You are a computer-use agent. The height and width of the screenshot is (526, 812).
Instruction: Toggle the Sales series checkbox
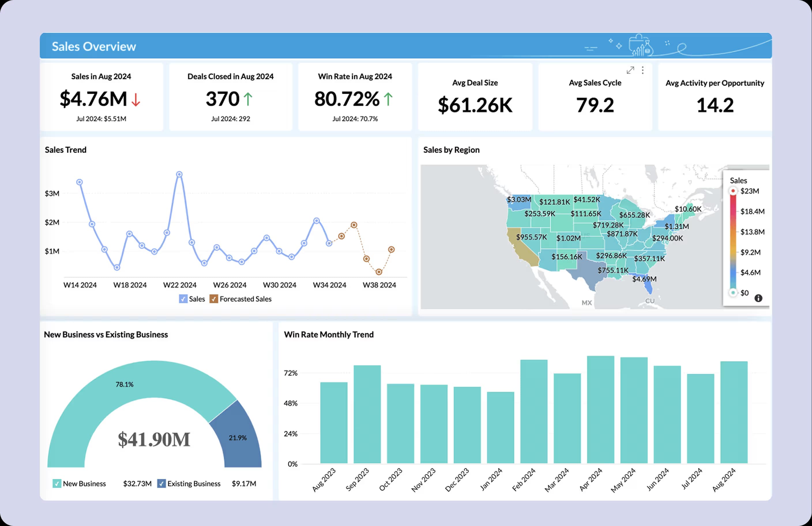[183, 299]
